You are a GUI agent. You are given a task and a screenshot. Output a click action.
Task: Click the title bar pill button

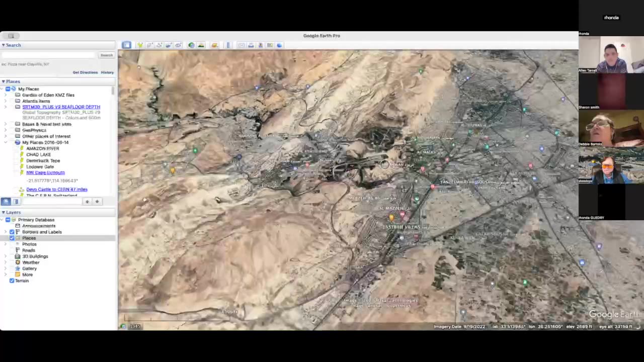11,36
